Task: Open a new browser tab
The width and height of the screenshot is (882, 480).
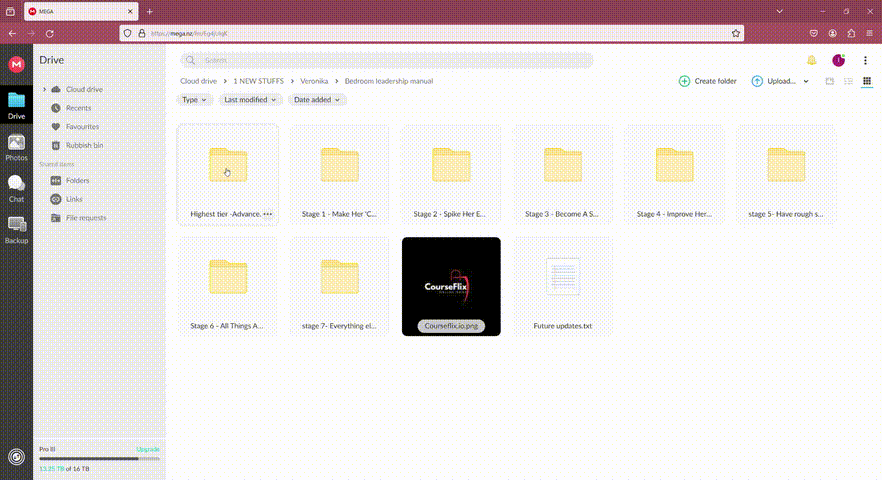Action: point(150,11)
